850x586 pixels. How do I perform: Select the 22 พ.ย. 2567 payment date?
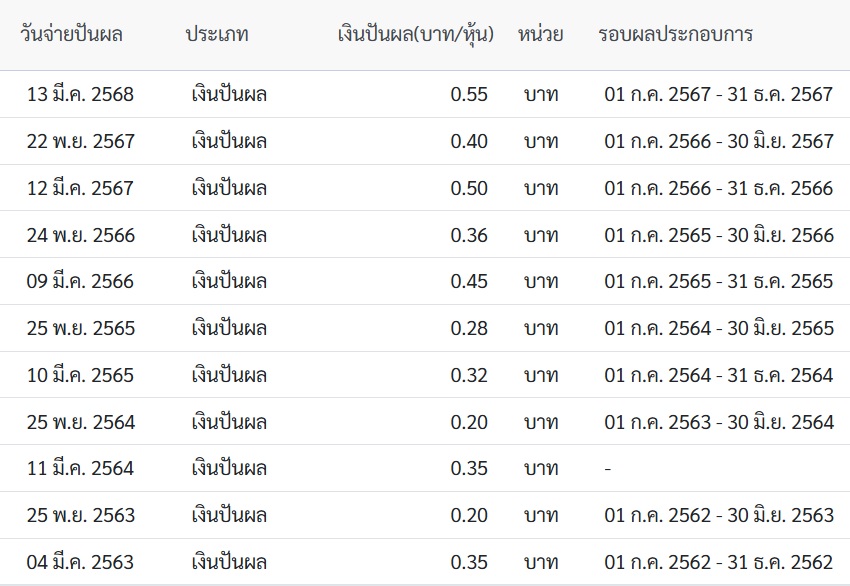point(81,141)
